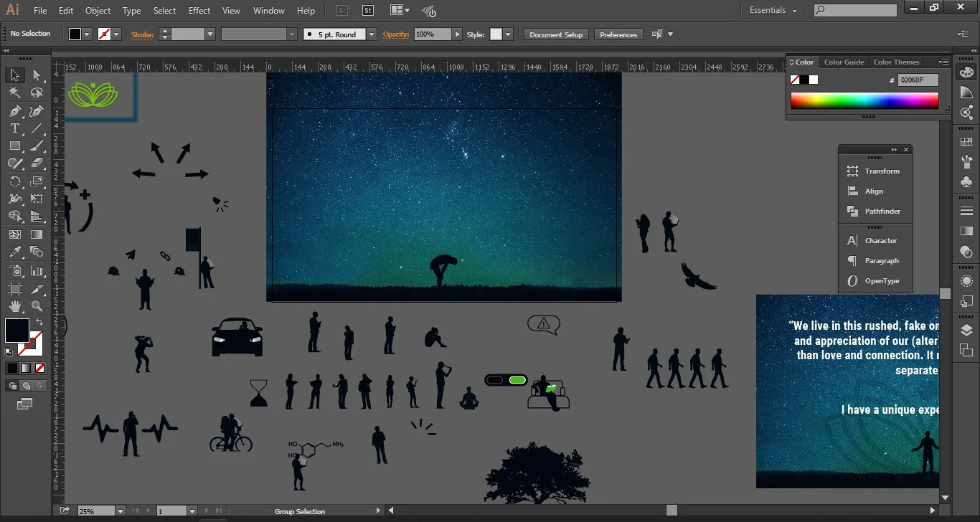
Task: Open the Object menu
Action: click(x=98, y=11)
